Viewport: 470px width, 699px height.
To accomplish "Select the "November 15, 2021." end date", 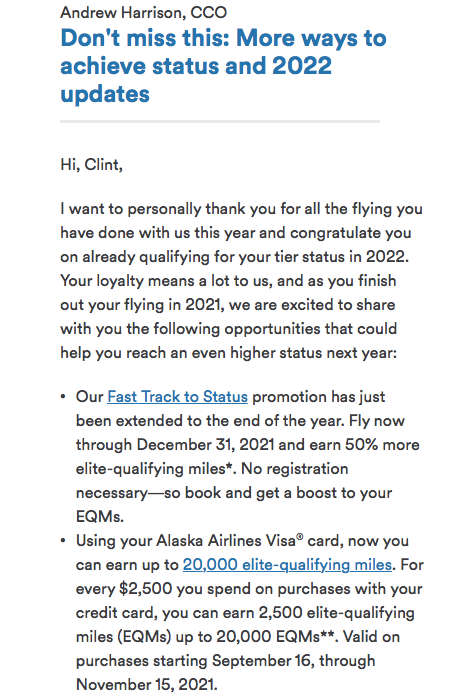I will tap(147, 684).
